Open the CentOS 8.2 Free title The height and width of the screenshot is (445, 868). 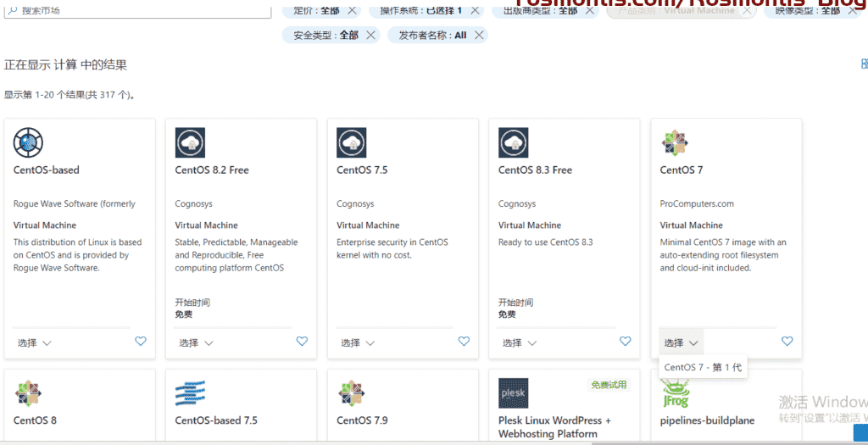211,170
